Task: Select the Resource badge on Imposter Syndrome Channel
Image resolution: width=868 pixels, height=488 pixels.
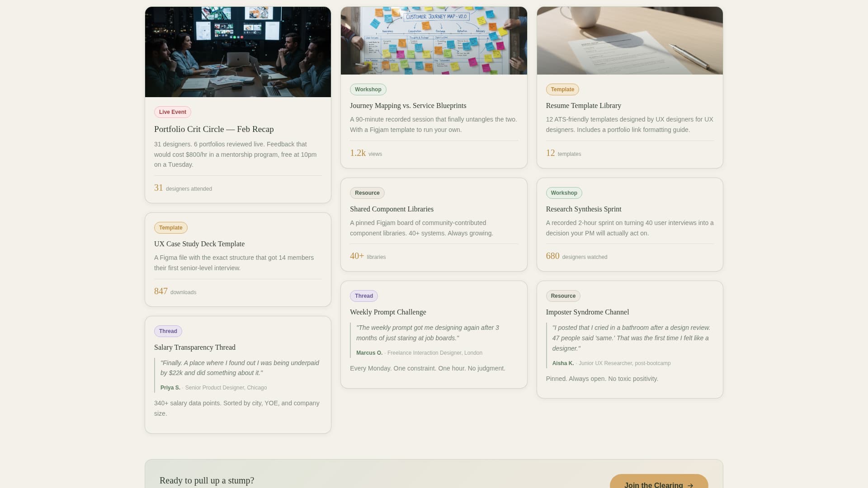Action: click(563, 296)
